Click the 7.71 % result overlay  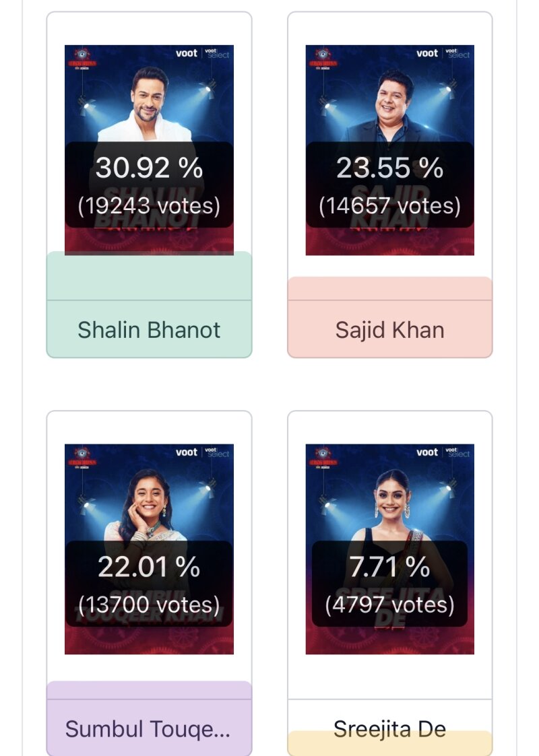click(389, 567)
